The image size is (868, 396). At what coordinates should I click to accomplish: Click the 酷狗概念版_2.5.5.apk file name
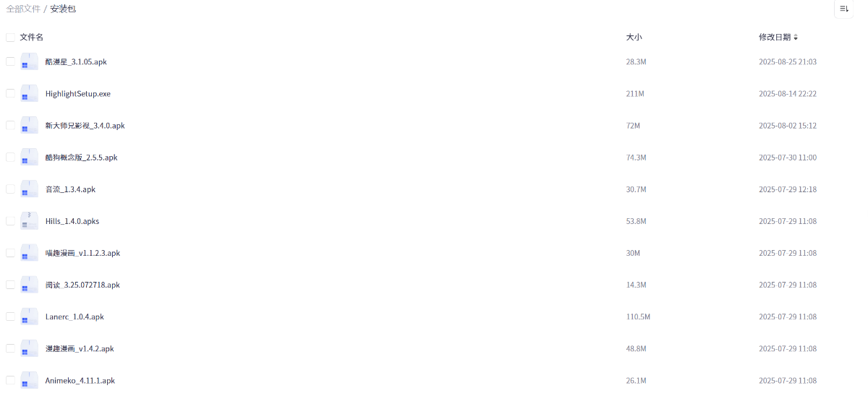[81, 158]
